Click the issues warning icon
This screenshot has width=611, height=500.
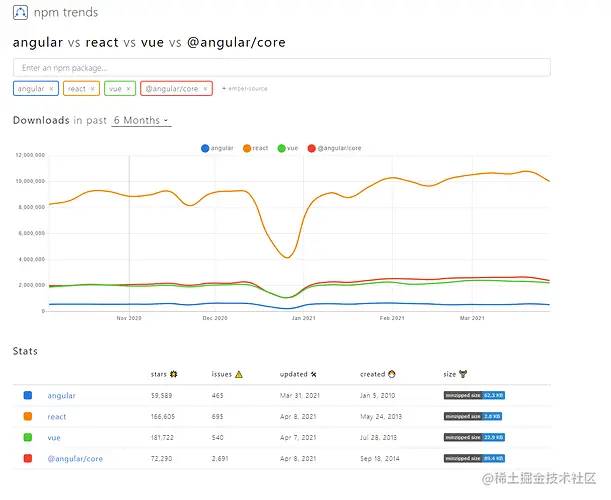[x=239, y=374]
